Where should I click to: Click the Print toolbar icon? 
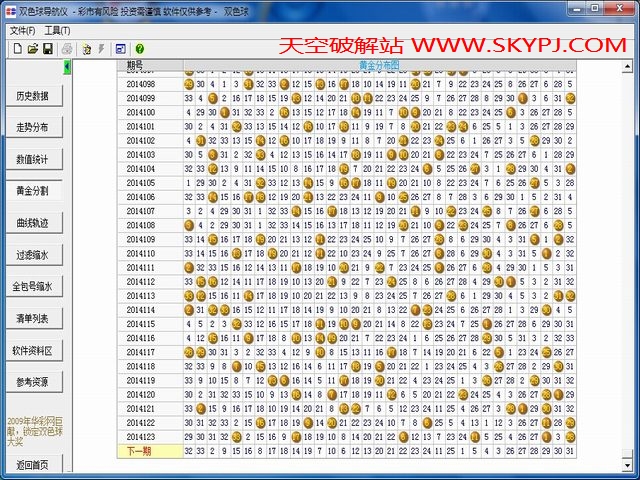66,48
